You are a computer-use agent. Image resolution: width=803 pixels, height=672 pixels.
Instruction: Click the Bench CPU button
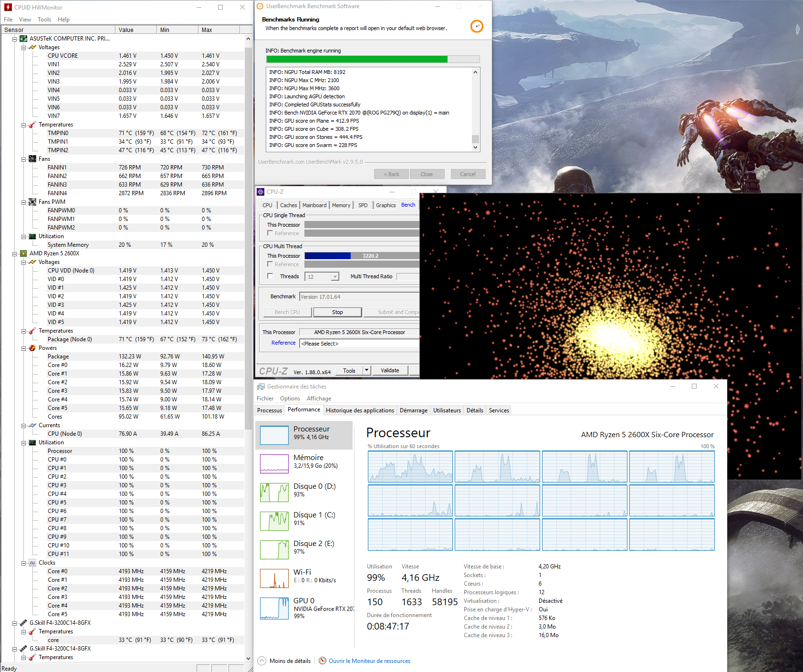287,312
